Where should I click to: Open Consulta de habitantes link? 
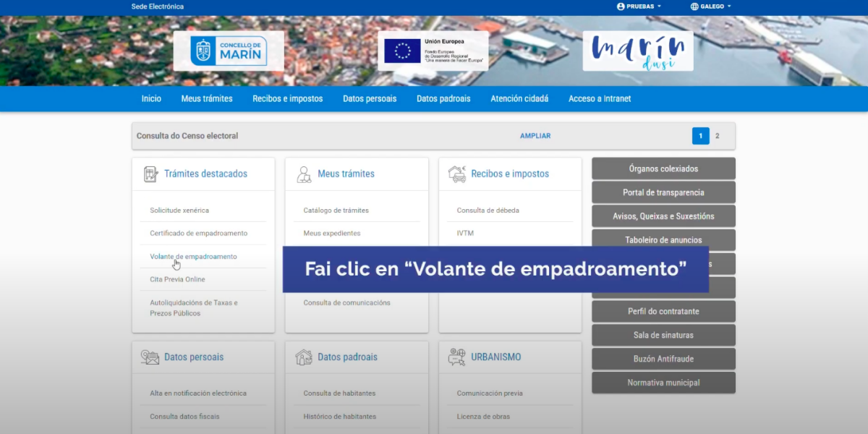[x=339, y=393]
